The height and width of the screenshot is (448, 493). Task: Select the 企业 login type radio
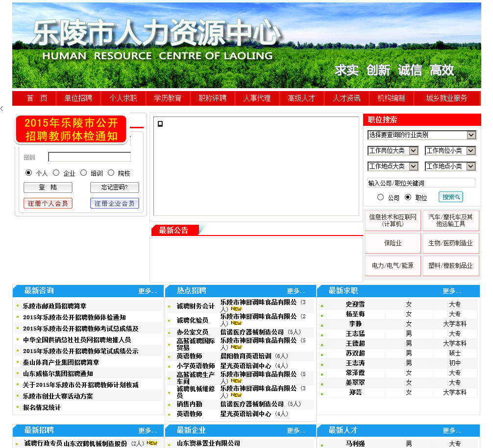click(56, 173)
